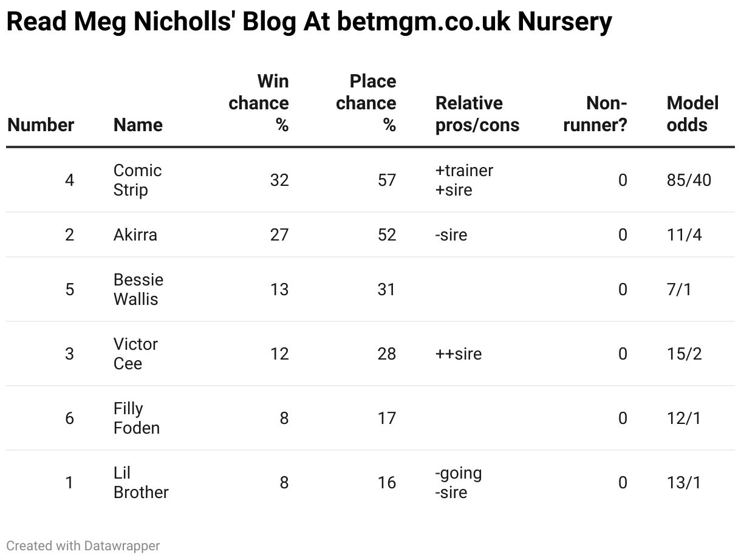Click the Number column header
The height and width of the screenshot is (560, 741).
point(41,125)
